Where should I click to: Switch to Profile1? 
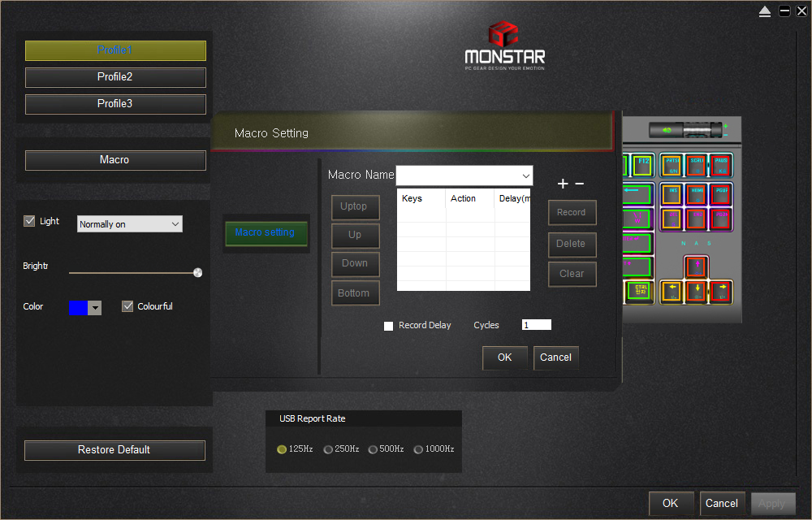[115, 50]
